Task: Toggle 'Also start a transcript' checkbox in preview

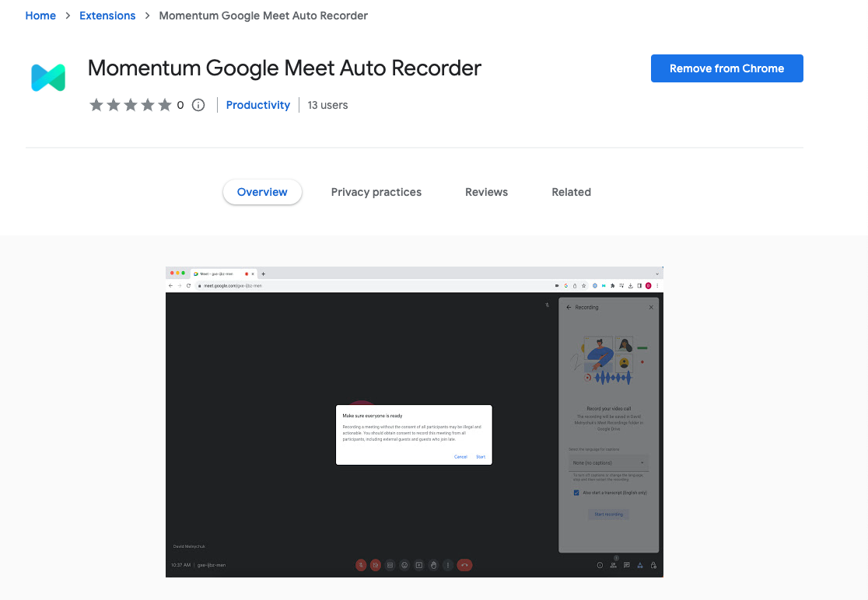Action: (x=576, y=493)
